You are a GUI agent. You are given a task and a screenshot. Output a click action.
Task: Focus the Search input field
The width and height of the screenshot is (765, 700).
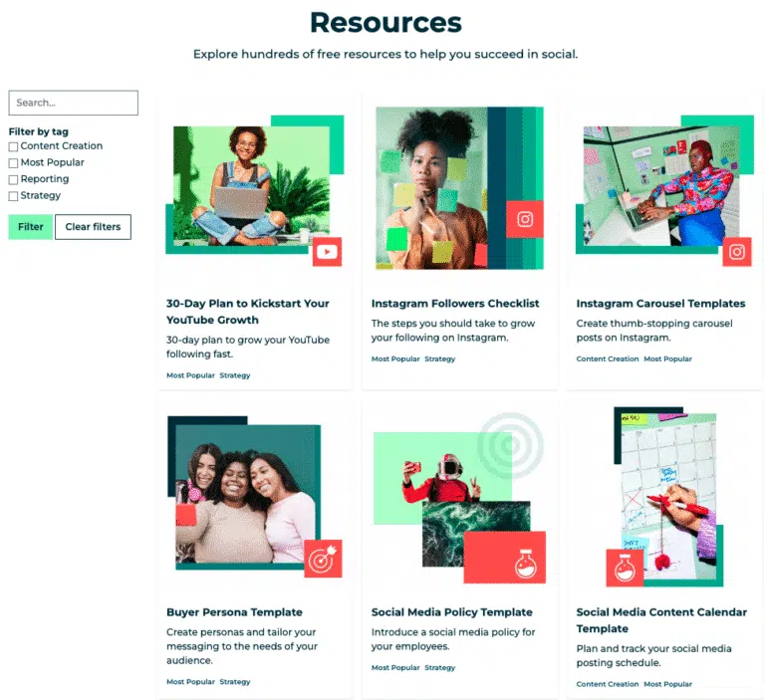[x=73, y=103]
